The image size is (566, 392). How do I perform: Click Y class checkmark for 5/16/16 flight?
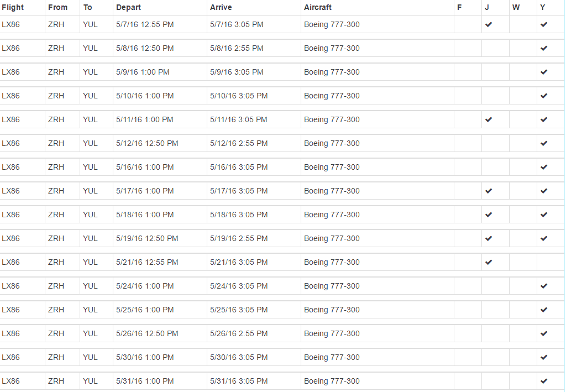pyautogui.click(x=544, y=167)
